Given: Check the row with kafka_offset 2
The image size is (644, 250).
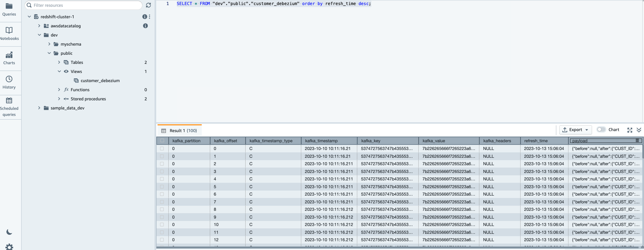Looking at the screenshot, I should (162, 164).
